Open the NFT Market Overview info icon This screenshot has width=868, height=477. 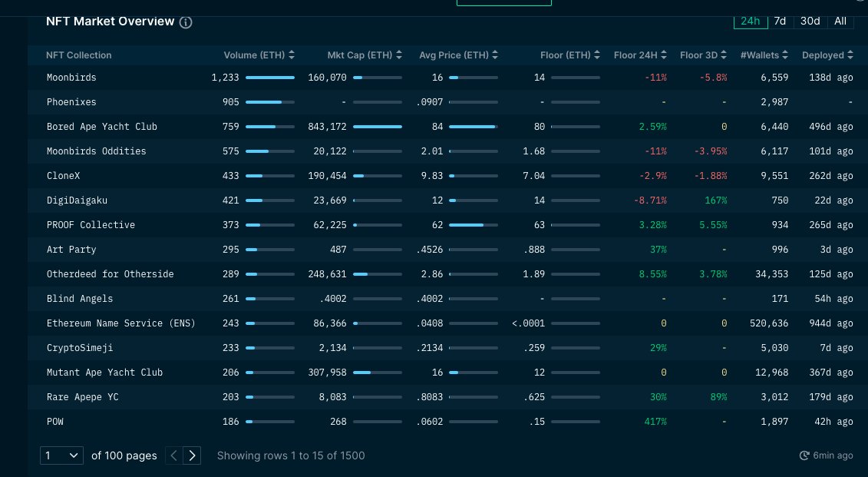186,22
